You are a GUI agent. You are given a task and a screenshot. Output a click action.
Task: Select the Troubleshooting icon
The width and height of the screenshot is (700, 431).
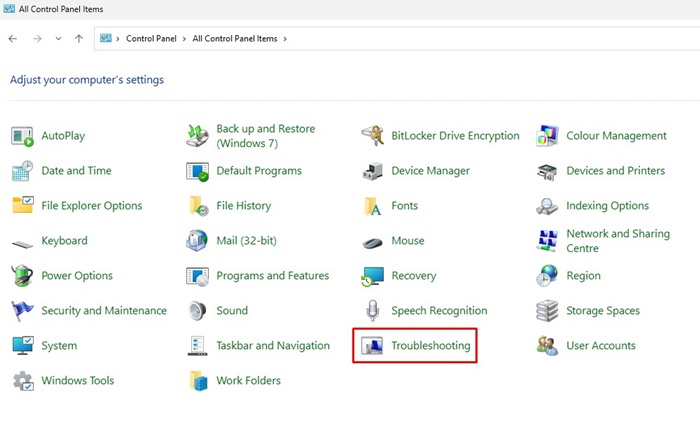(x=372, y=346)
